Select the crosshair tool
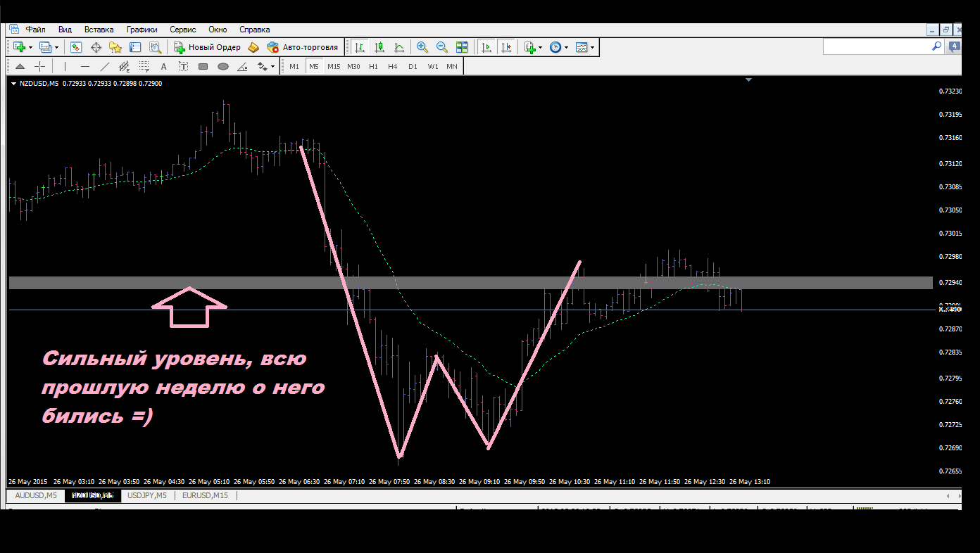This screenshot has height=553, width=980. click(40, 67)
